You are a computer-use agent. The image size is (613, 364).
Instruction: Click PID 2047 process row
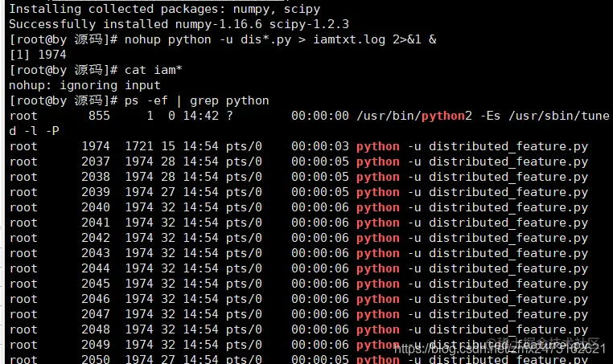point(298,313)
